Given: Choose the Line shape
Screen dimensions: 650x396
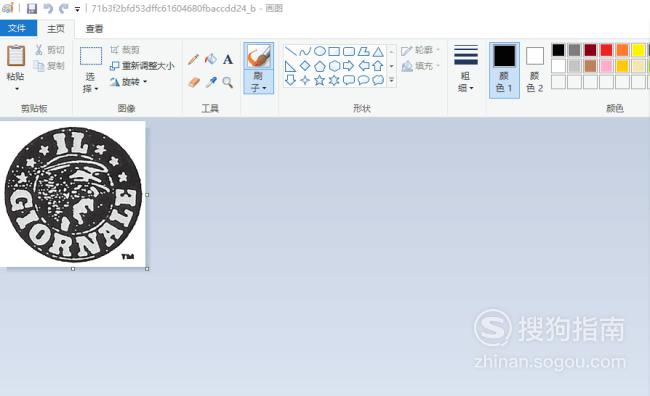Looking at the screenshot, I should (291, 51).
